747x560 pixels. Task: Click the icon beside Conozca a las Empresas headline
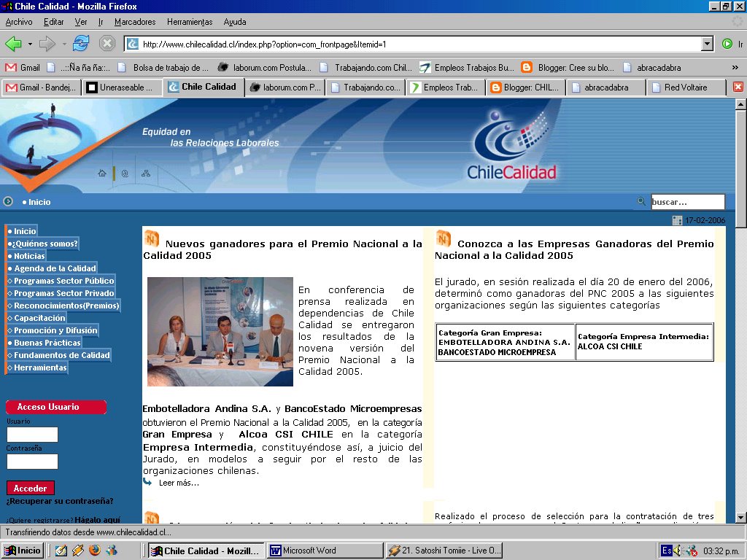[x=443, y=238]
